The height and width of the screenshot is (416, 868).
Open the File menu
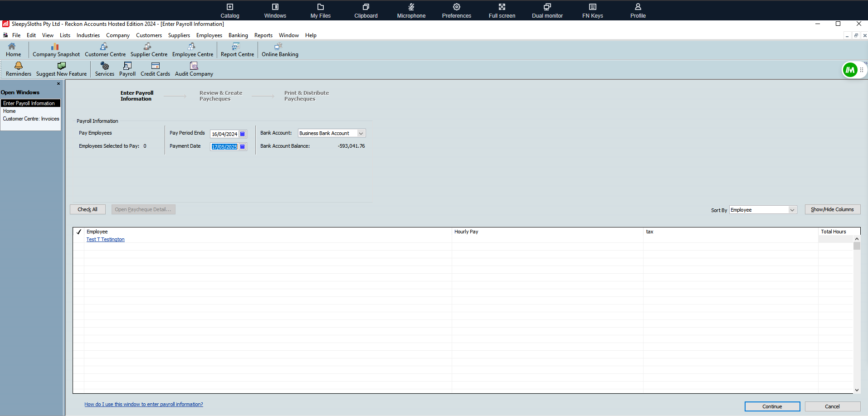point(16,35)
